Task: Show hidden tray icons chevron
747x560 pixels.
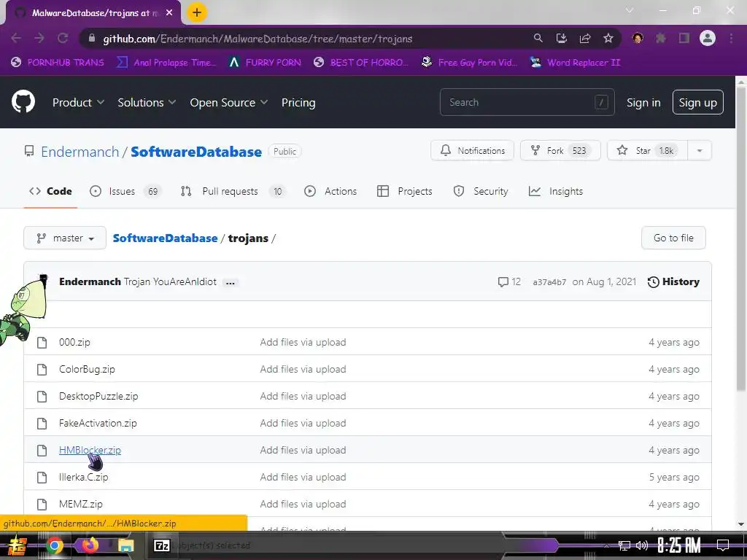Action: click(606, 545)
